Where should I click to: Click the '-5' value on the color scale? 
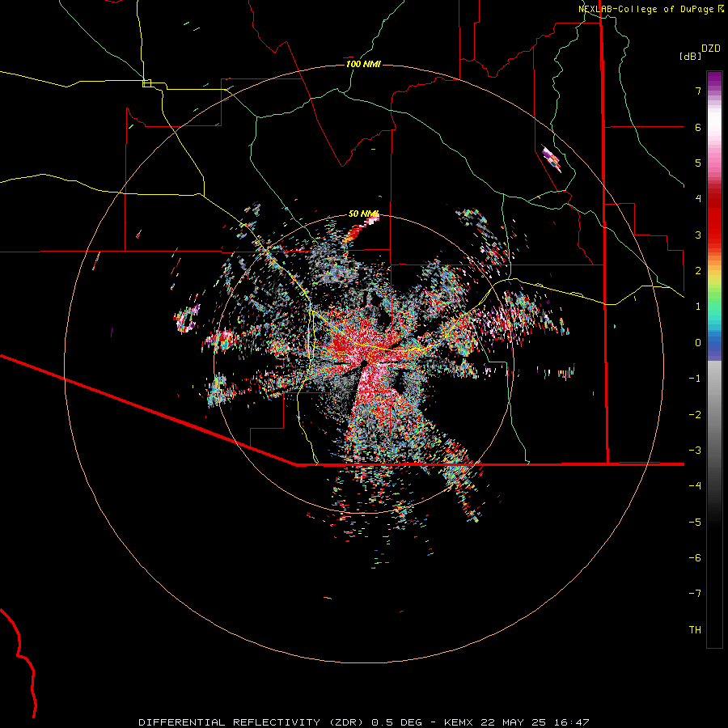point(695,523)
